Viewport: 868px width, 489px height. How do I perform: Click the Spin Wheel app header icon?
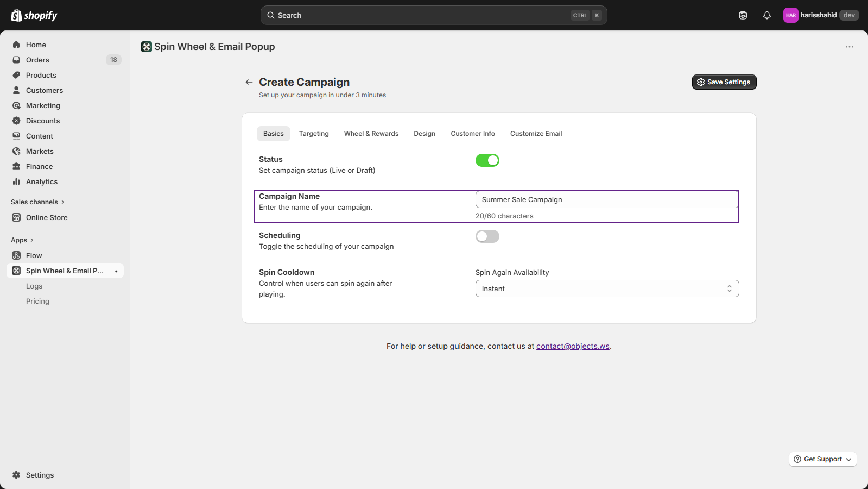(x=147, y=47)
